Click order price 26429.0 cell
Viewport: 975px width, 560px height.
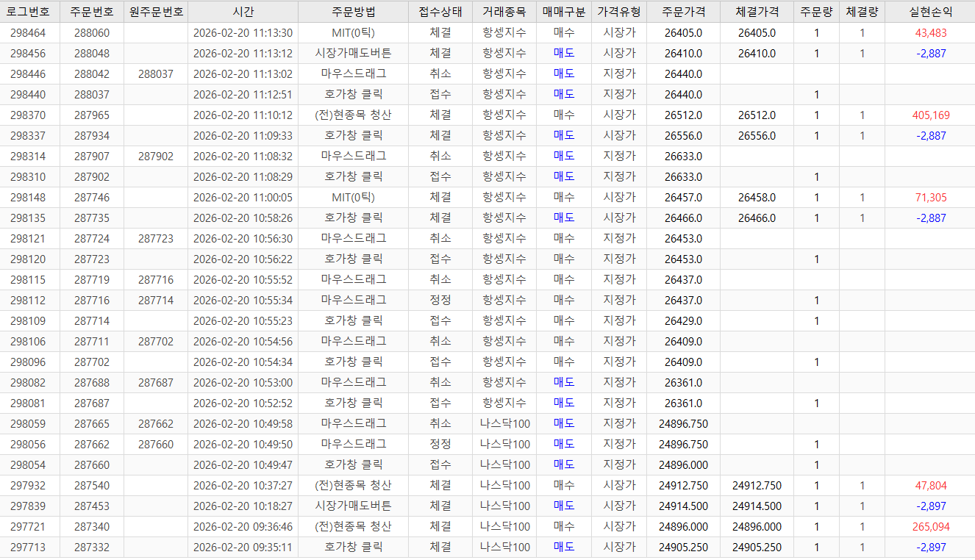(x=683, y=321)
